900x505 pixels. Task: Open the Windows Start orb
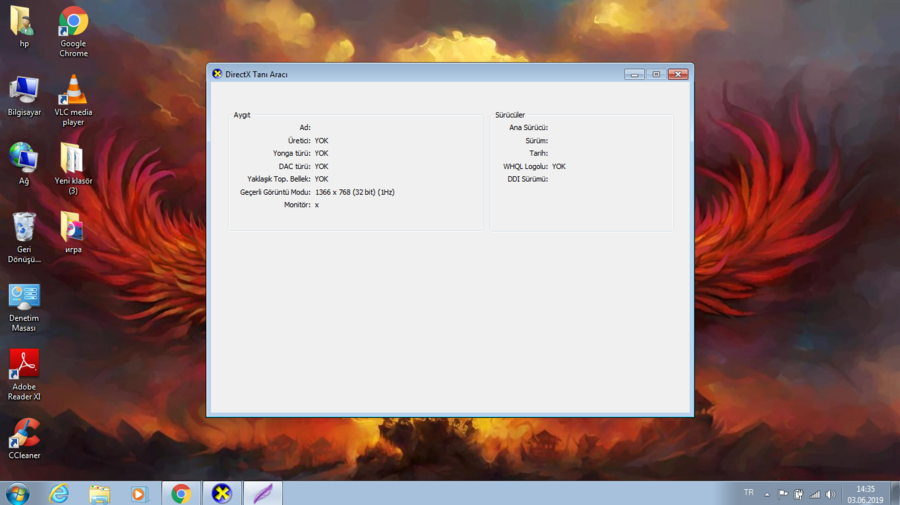coord(17,494)
